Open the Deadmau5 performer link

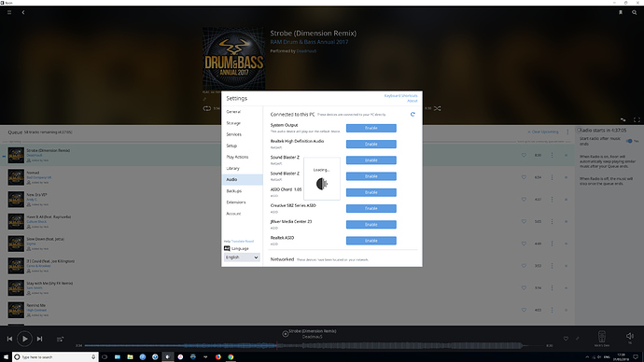click(306, 51)
